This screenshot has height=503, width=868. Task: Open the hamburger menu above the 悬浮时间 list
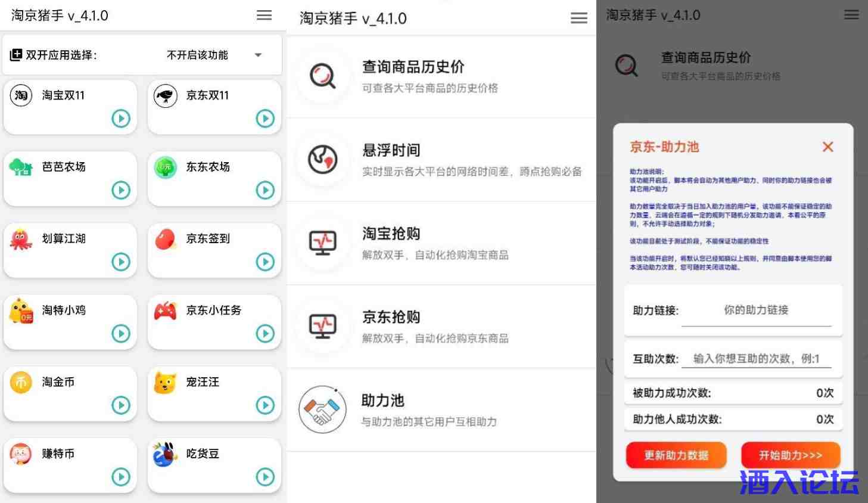tap(578, 18)
